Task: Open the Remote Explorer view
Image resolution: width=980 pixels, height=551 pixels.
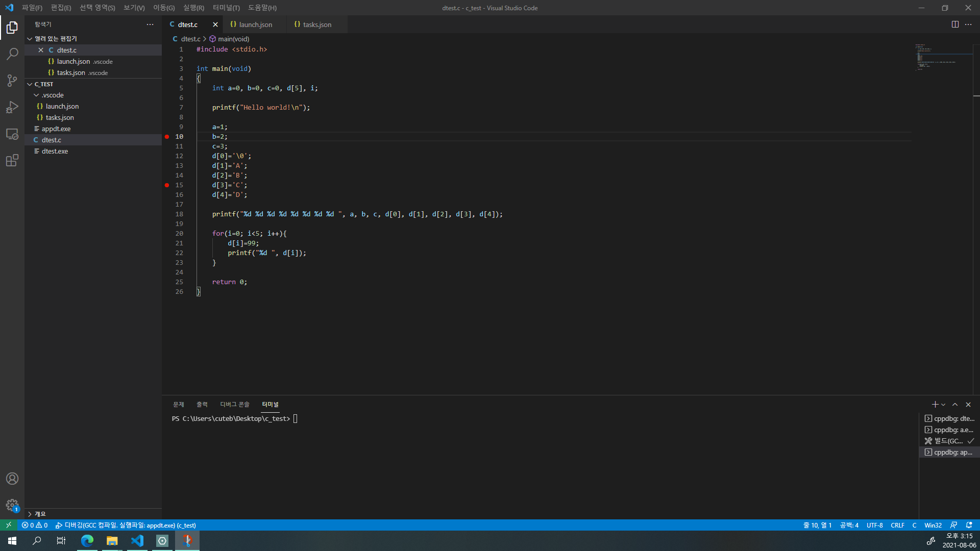Action: pos(12,134)
